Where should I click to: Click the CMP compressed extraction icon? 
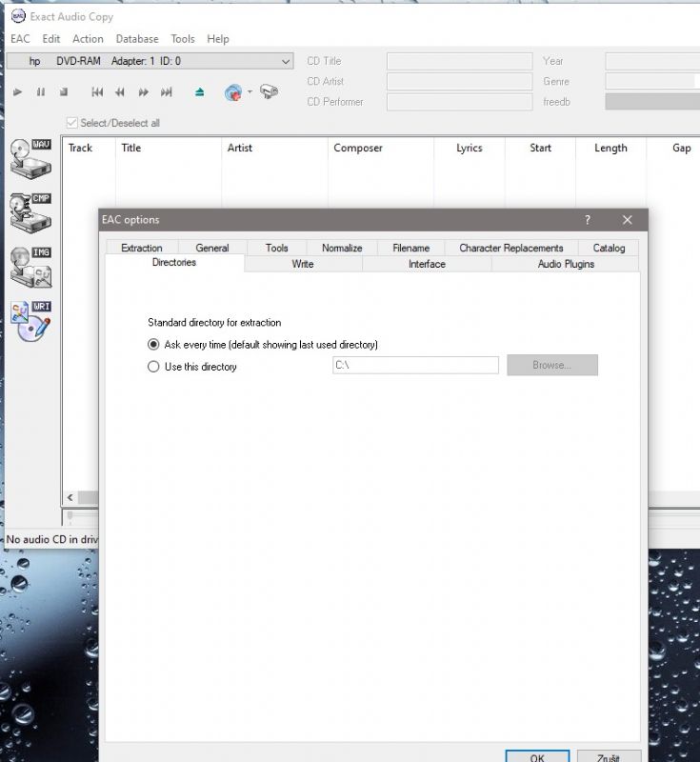pyautogui.click(x=30, y=212)
